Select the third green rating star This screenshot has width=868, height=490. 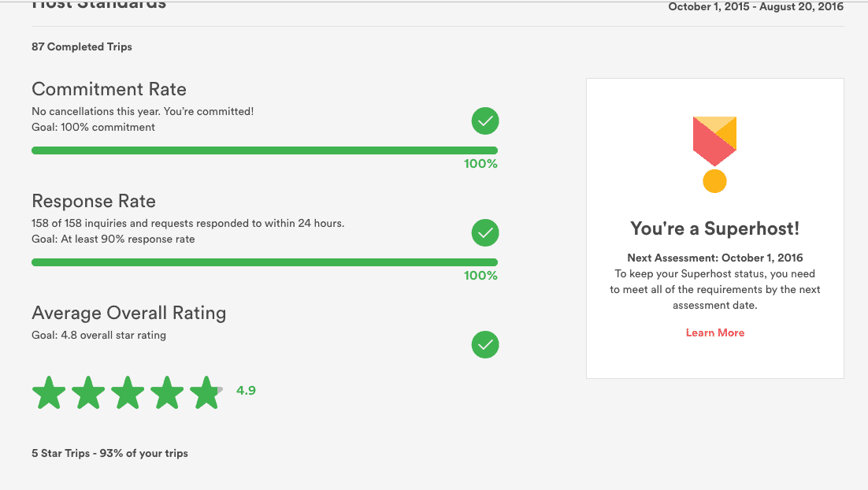(x=128, y=392)
